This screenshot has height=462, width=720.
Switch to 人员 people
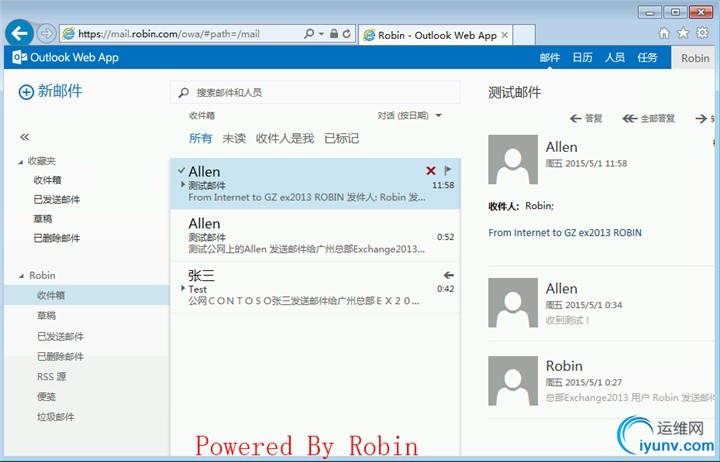615,57
